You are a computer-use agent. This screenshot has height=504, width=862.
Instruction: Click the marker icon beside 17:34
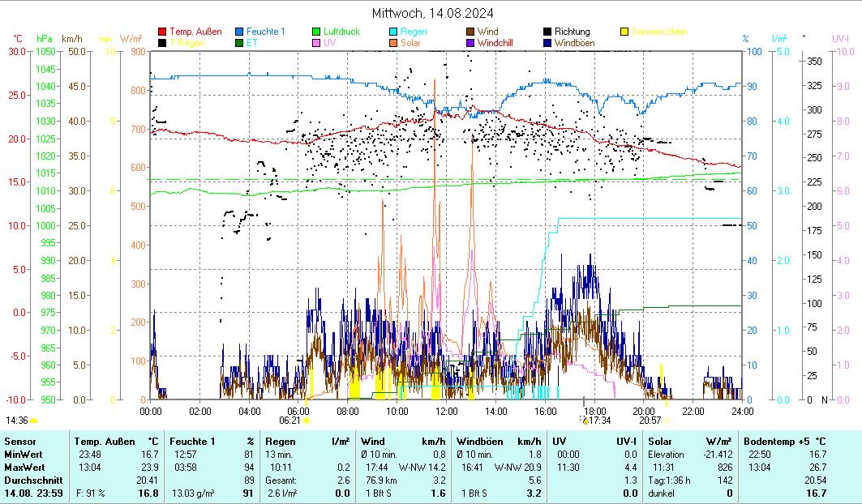[585, 421]
